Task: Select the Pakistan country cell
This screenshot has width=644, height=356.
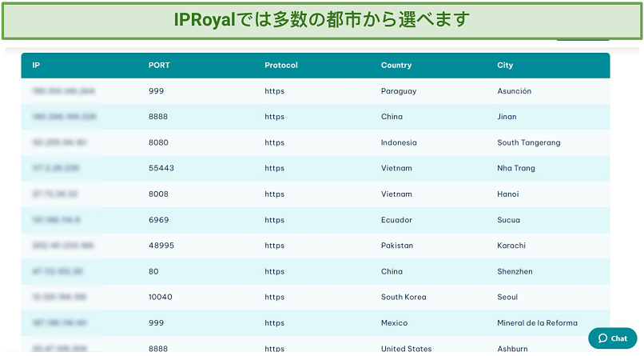Action: point(397,245)
